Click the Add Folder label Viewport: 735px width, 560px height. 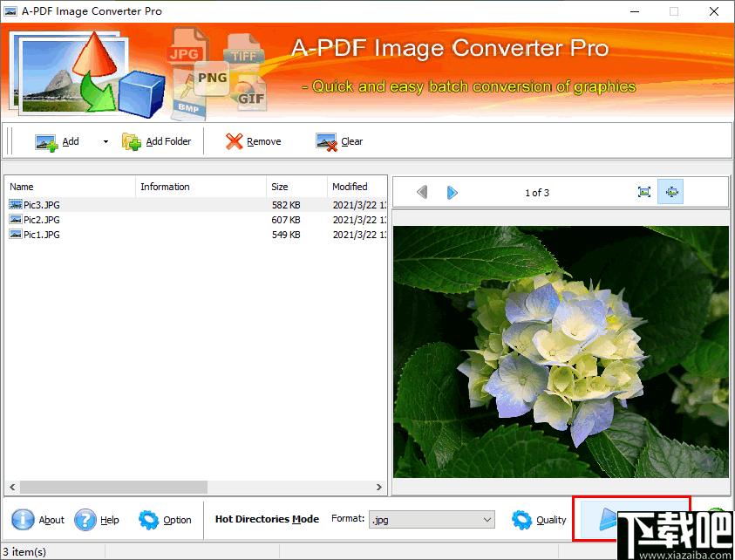168,141
